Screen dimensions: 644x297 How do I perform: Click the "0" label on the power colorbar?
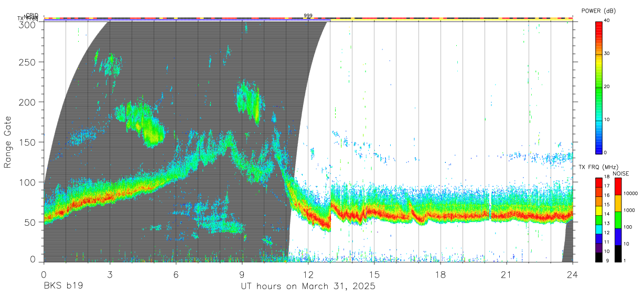click(x=604, y=152)
